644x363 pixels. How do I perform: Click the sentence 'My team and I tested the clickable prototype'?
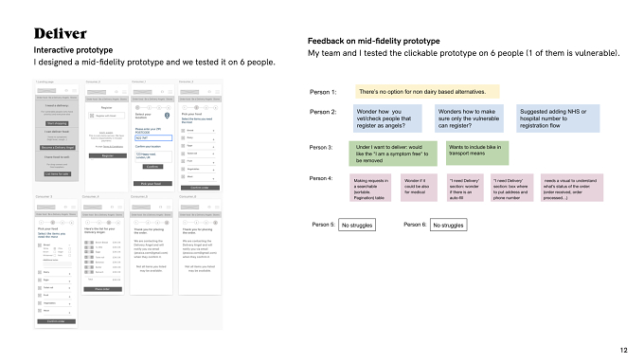(x=464, y=53)
